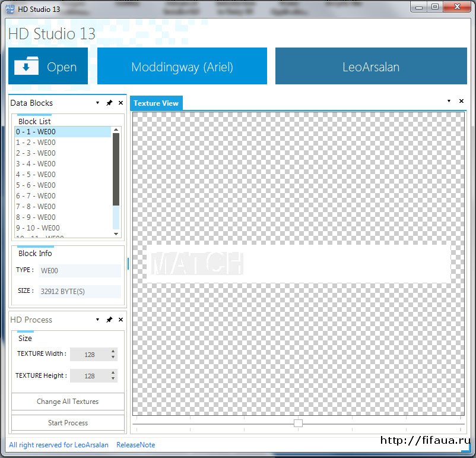Select block 3 - 4 - WE00
476x458 pixels.
coord(36,164)
